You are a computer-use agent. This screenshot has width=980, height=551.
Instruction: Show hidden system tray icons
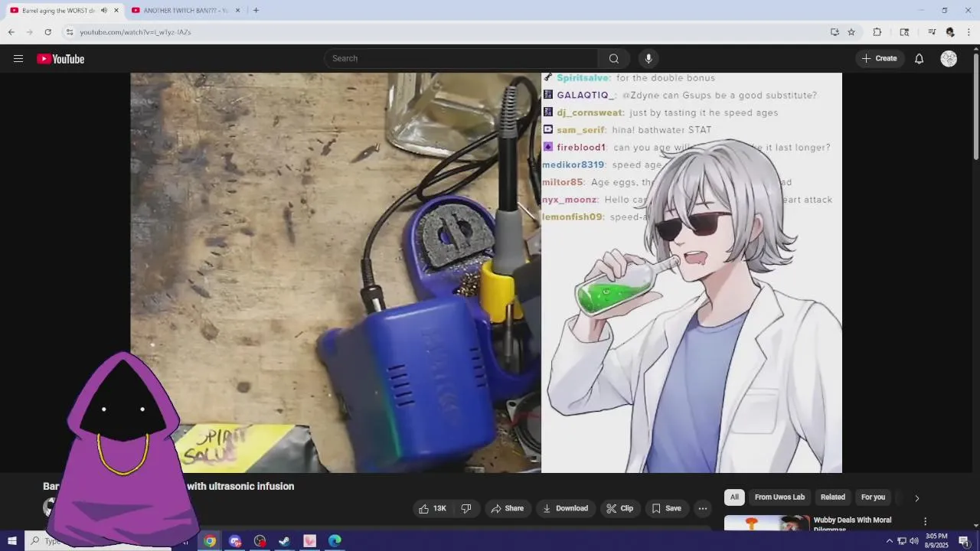click(890, 541)
